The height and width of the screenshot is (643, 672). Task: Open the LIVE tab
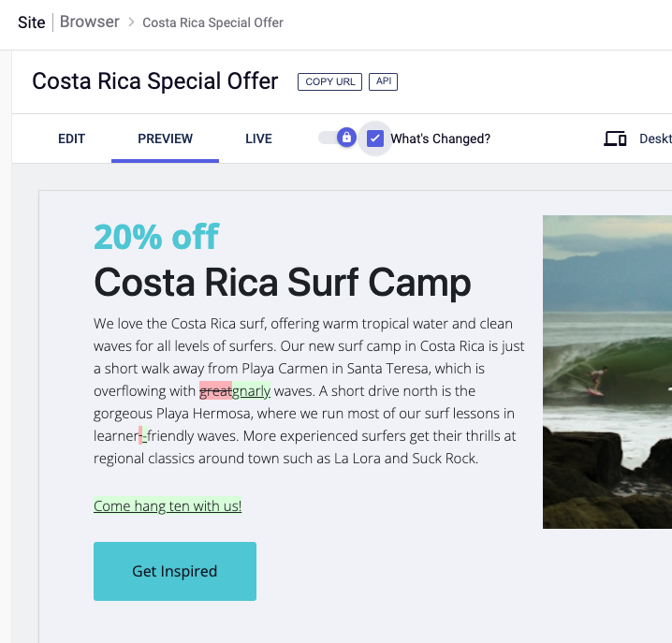[258, 139]
